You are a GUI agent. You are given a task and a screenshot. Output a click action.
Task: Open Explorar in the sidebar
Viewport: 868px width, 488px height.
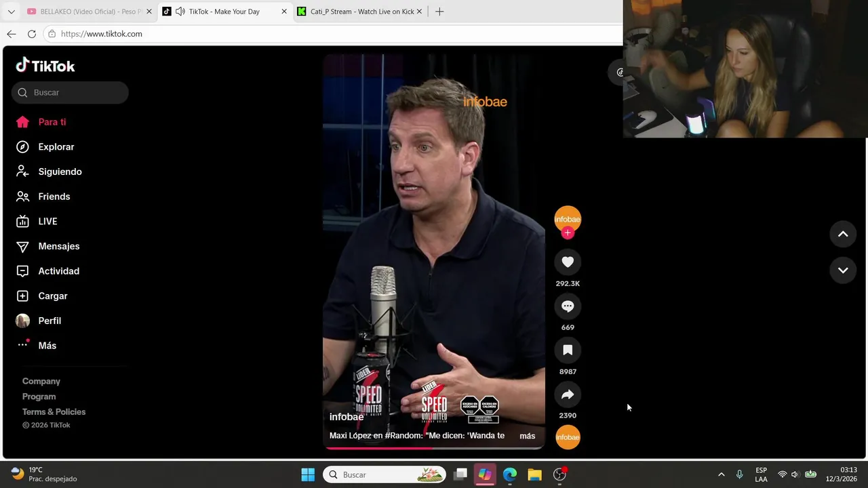(45, 147)
